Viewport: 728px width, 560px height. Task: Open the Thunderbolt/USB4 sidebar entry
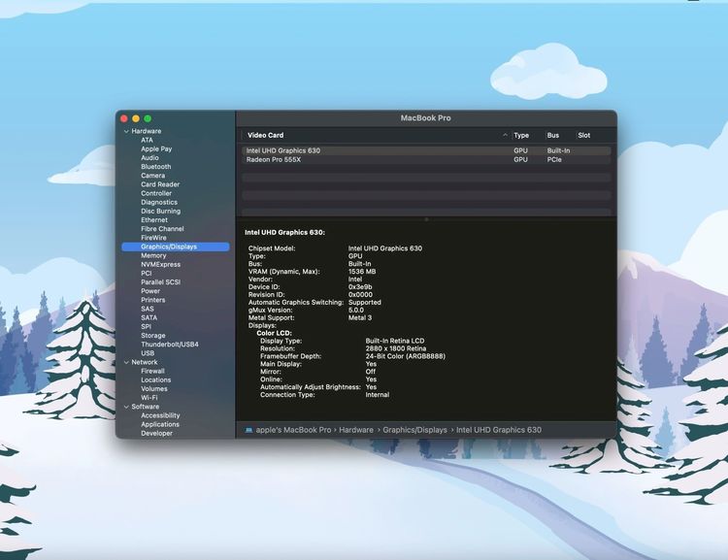pyautogui.click(x=169, y=345)
